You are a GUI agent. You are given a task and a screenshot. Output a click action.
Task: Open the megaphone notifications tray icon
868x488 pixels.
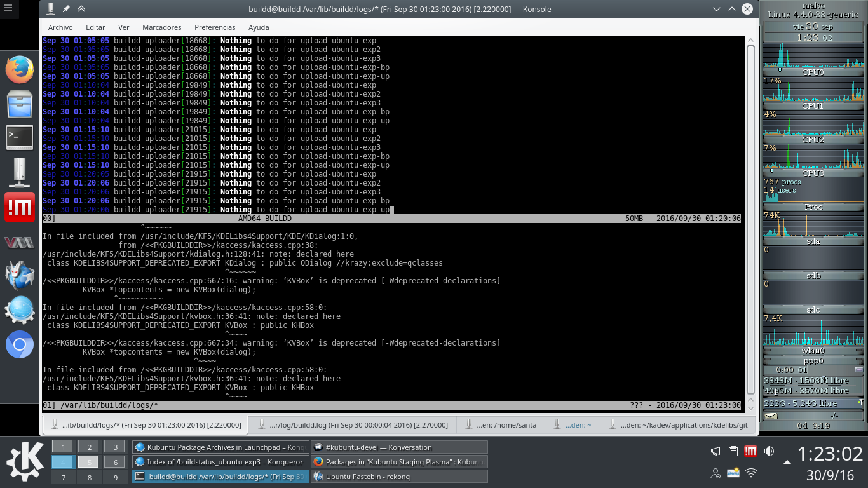(715, 452)
